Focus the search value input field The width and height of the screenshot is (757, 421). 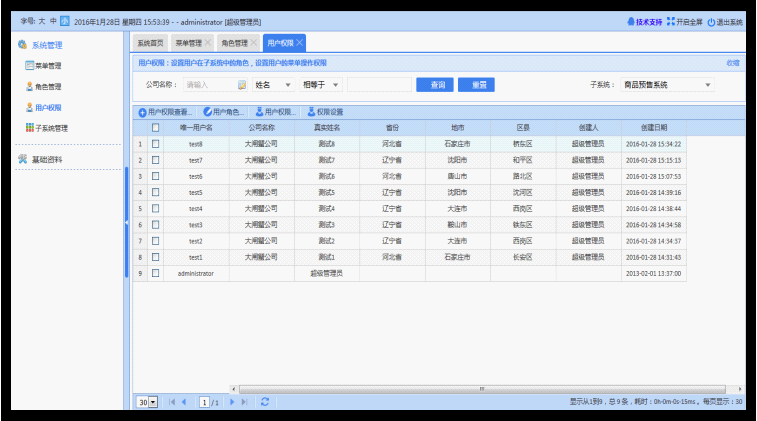pyautogui.click(x=379, y=85)
